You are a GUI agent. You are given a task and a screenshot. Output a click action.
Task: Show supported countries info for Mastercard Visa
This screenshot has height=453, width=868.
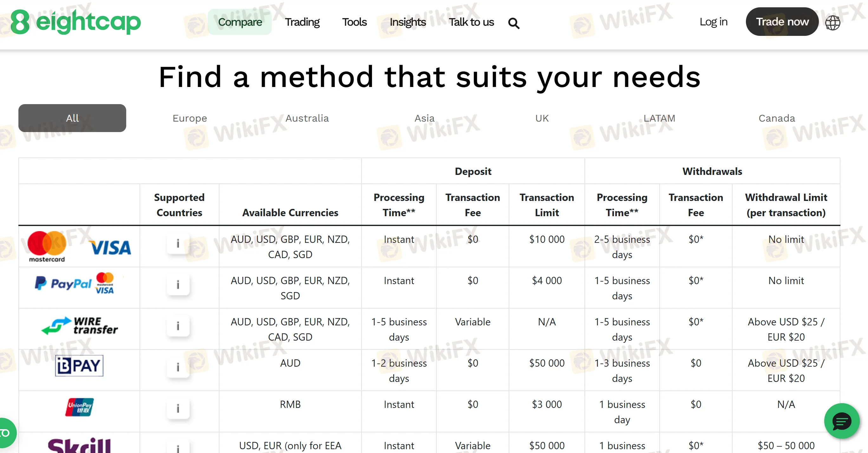click(178, 243)
